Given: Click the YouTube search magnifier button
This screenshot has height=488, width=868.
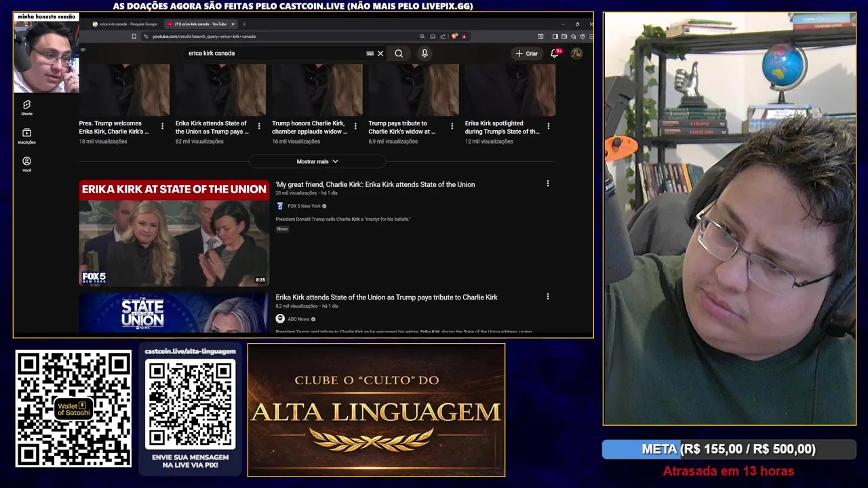Looking at the screenshot, I should [x=399, y=53].
